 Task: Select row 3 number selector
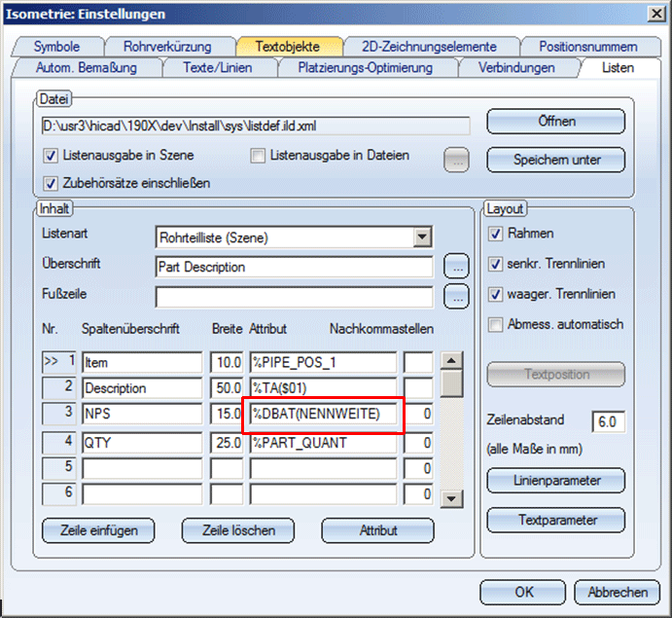click(59, 414)
